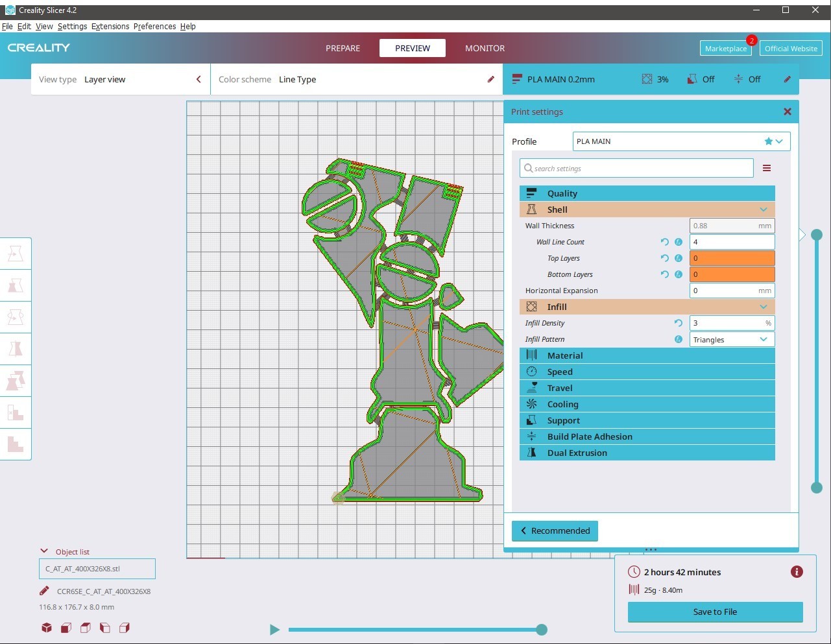Open the View type dropdown showing Layer view

121,79
